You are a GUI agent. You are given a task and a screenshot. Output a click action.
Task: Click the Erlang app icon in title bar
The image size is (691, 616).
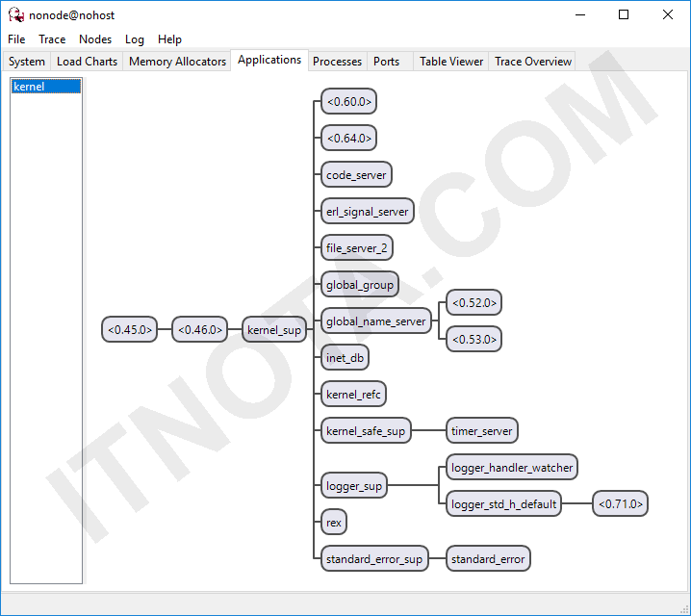click(15, 15)
